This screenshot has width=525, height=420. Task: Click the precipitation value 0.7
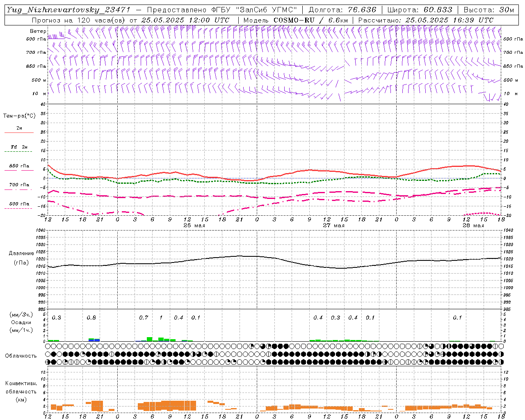pyautogui.click(x=144, y=318)
